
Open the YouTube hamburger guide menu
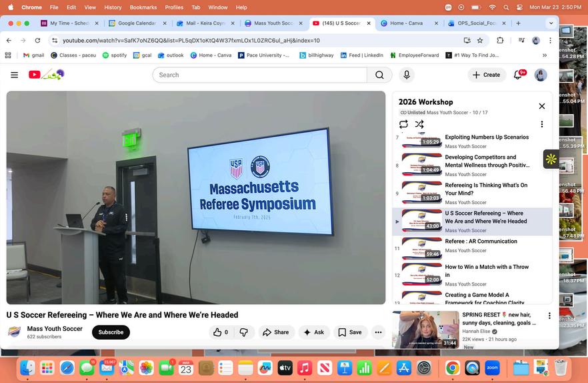tap(14, 75)
